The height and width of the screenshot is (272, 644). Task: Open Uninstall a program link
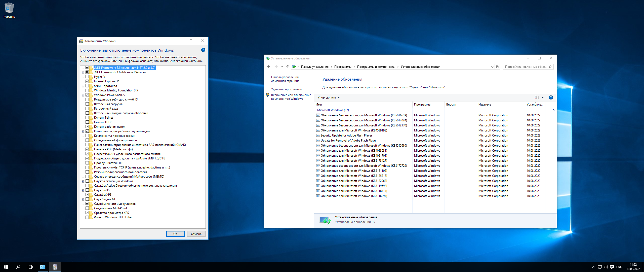[x=286, y=89]
